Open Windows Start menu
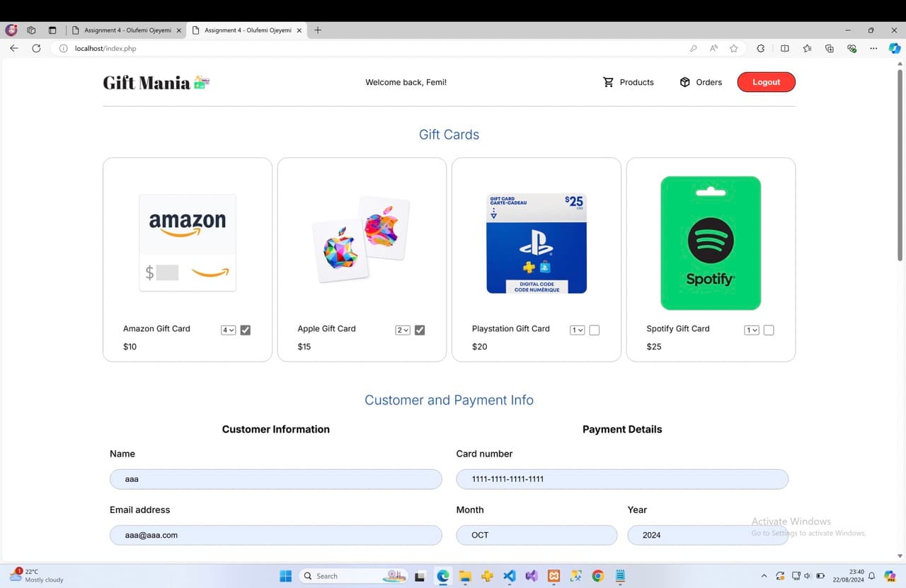Screen dimensions: 906x588 point(286,576)
